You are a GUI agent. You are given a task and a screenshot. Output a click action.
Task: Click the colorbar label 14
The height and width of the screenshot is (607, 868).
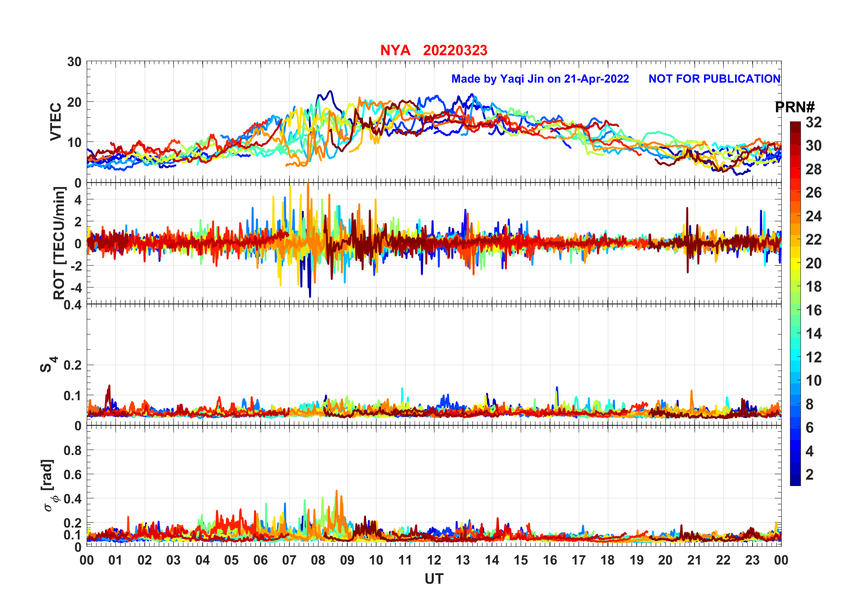pyautogui.click(x=814, y=334)
